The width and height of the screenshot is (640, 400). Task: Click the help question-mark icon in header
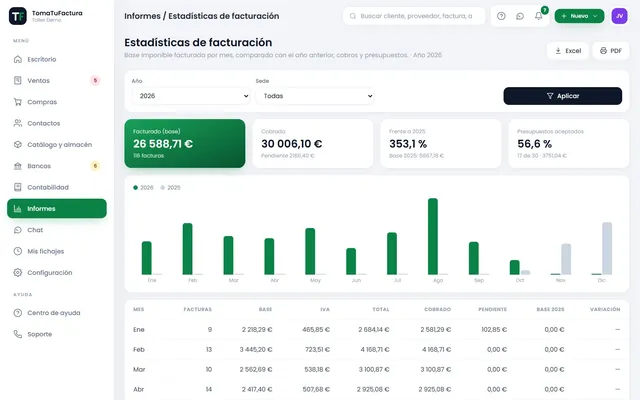[501, 16]
